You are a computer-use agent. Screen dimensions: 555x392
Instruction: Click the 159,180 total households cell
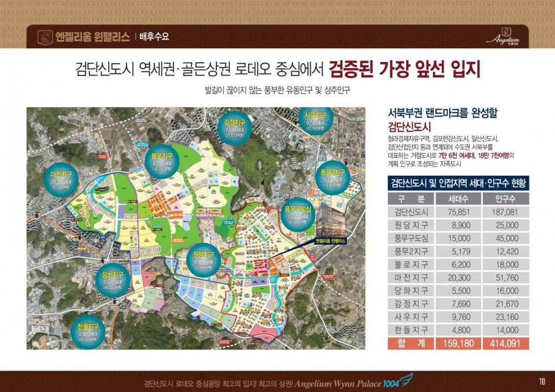coord(458,343)
